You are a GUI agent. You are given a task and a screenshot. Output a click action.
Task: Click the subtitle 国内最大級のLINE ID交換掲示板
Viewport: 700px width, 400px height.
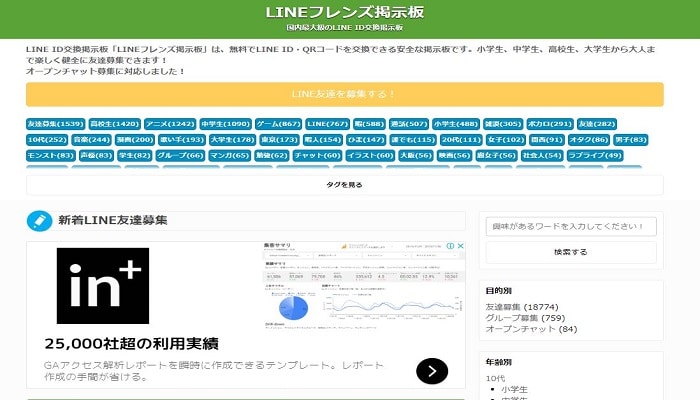[345, 28]
